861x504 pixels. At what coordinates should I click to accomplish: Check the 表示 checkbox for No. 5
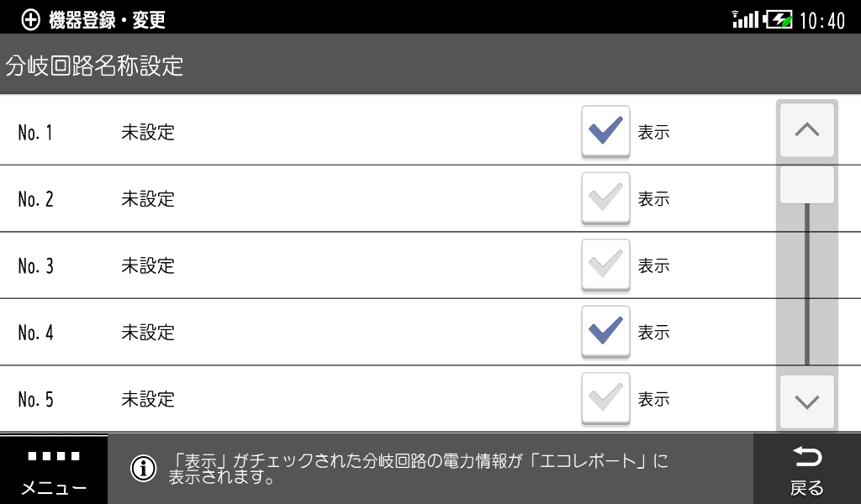coord(605,398)
